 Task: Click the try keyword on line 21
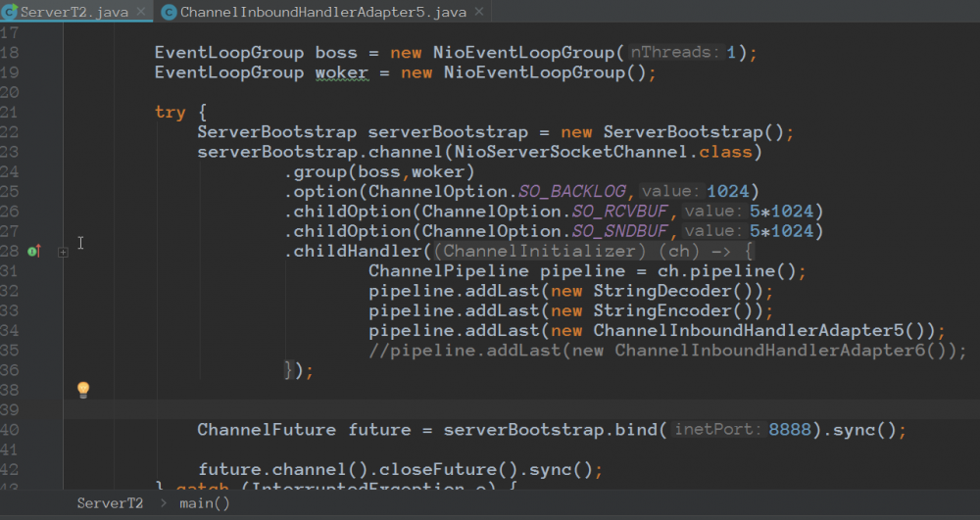coord(170,113)
